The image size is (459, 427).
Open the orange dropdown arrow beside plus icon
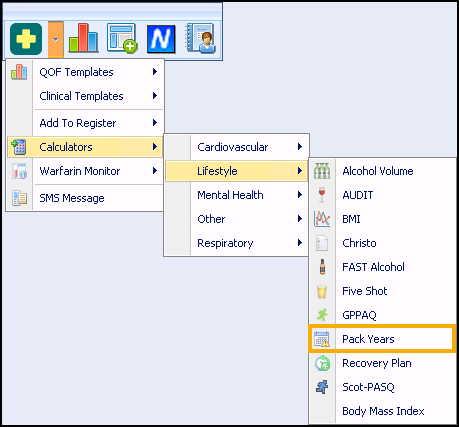coord(56,39)
